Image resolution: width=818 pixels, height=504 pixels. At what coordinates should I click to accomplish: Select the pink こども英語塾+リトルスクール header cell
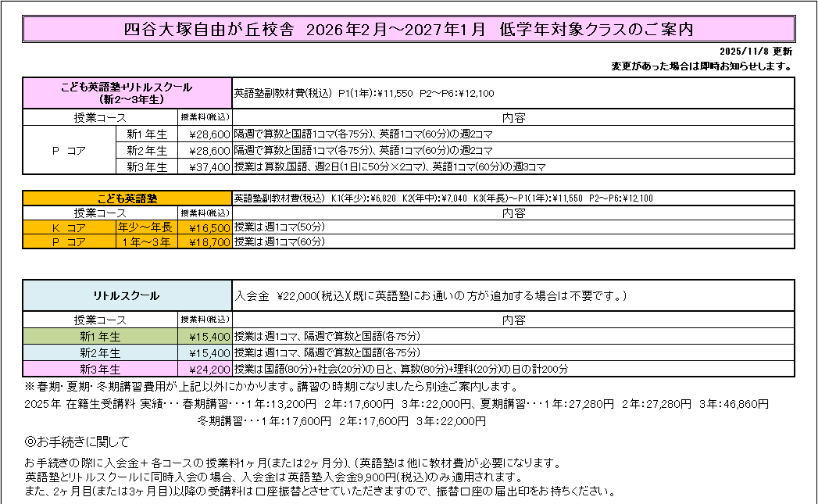(127, 93)
